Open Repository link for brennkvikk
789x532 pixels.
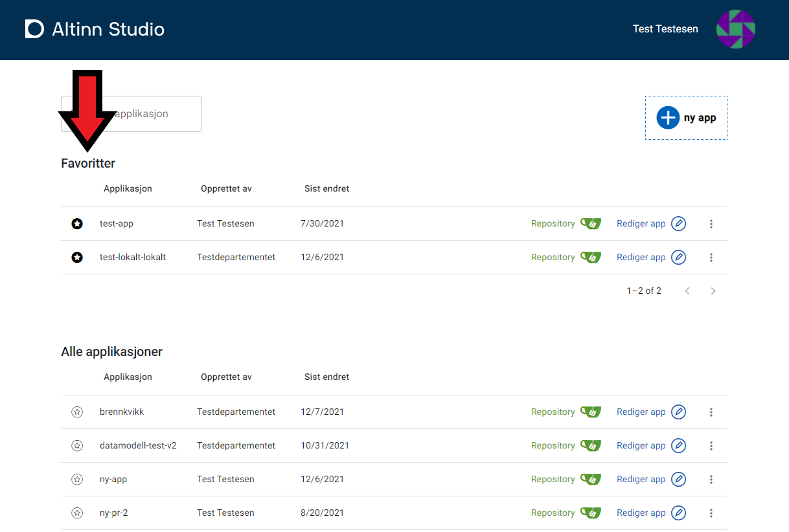[553, 412]
